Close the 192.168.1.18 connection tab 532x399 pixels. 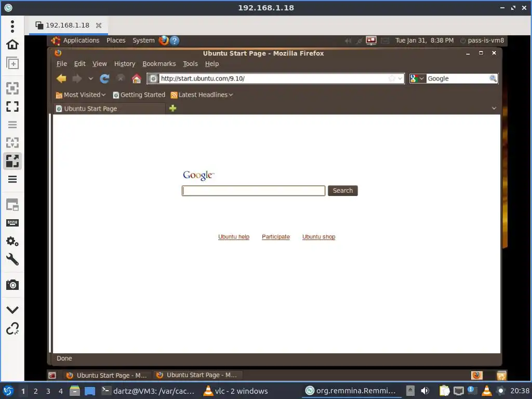pos(99,25)
